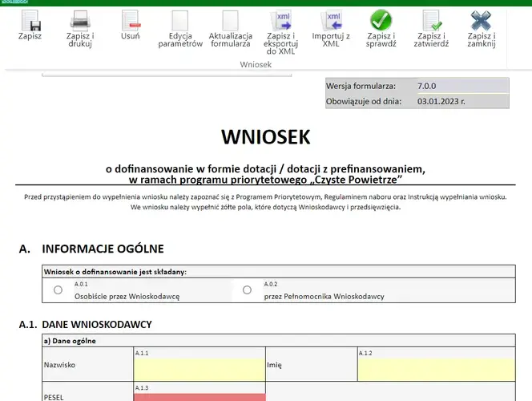Click Zapisz i zamknij X icon

(x=481, y=21)
